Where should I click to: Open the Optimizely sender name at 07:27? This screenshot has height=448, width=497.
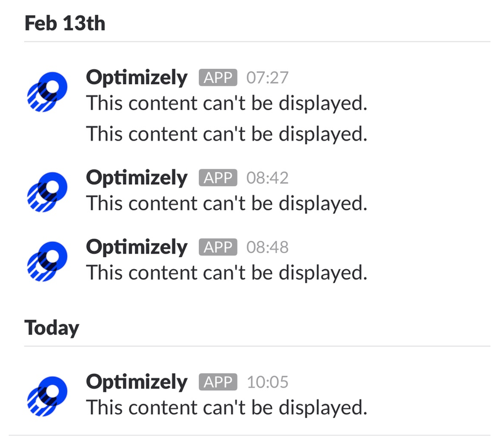(137, 78)
